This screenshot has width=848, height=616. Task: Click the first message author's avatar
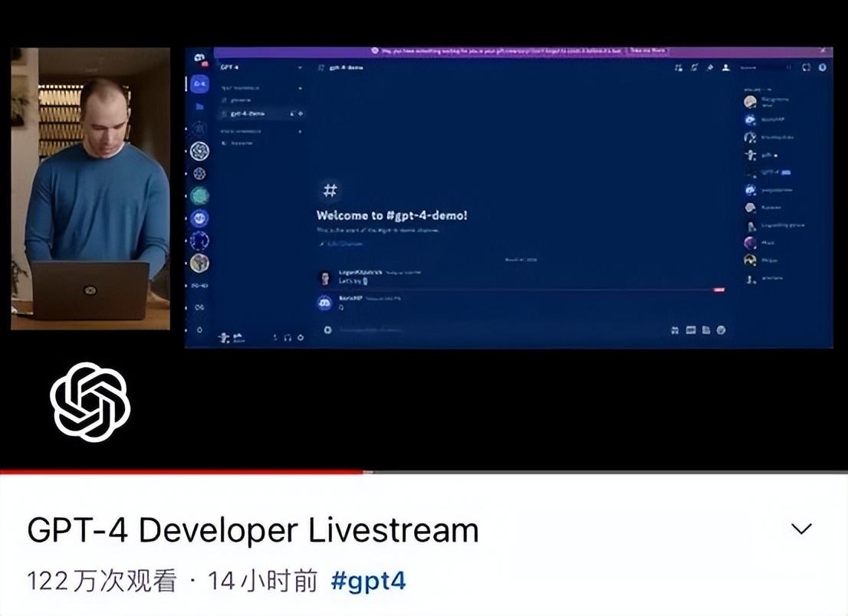[325, 278]
